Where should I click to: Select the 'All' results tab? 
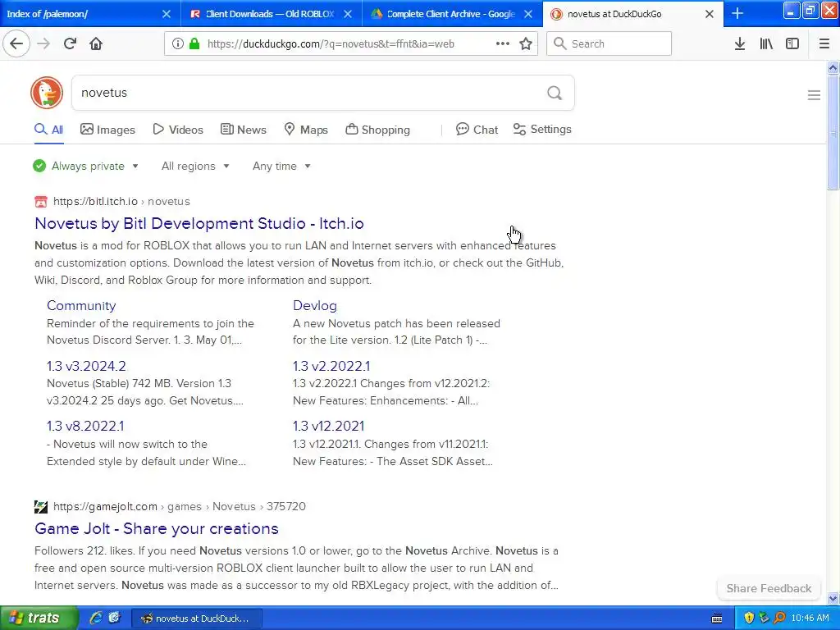(48, 130)
